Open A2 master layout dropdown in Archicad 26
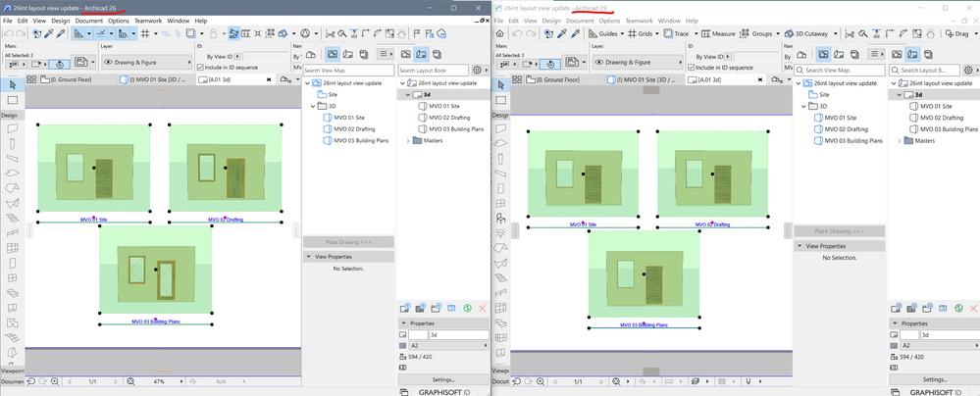The image size is (980, 396). coord(448,345)
